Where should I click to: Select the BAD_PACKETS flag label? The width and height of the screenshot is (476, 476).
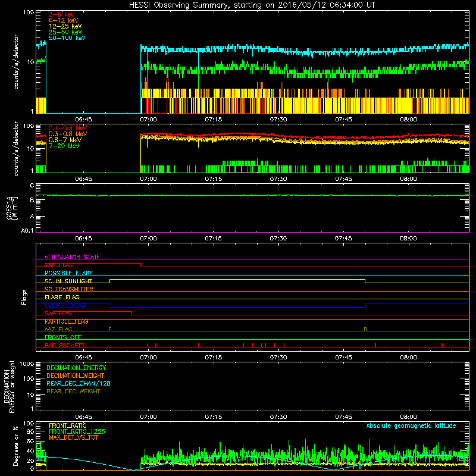tap(65, 345)
